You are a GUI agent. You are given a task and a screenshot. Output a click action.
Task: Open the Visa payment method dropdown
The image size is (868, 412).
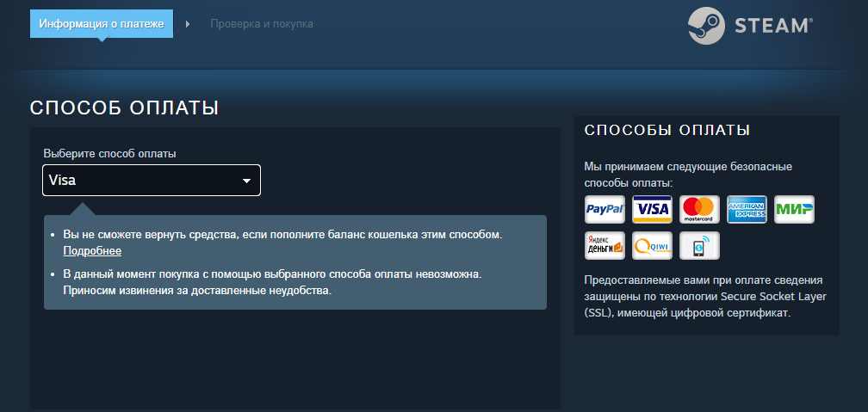click(x=152, y=181)
